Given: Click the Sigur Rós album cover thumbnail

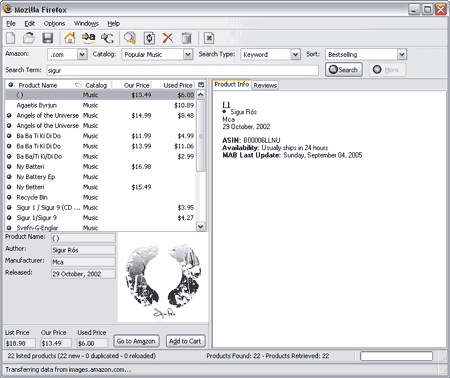Looking at the screenshot, I should (x=163, y=278).
